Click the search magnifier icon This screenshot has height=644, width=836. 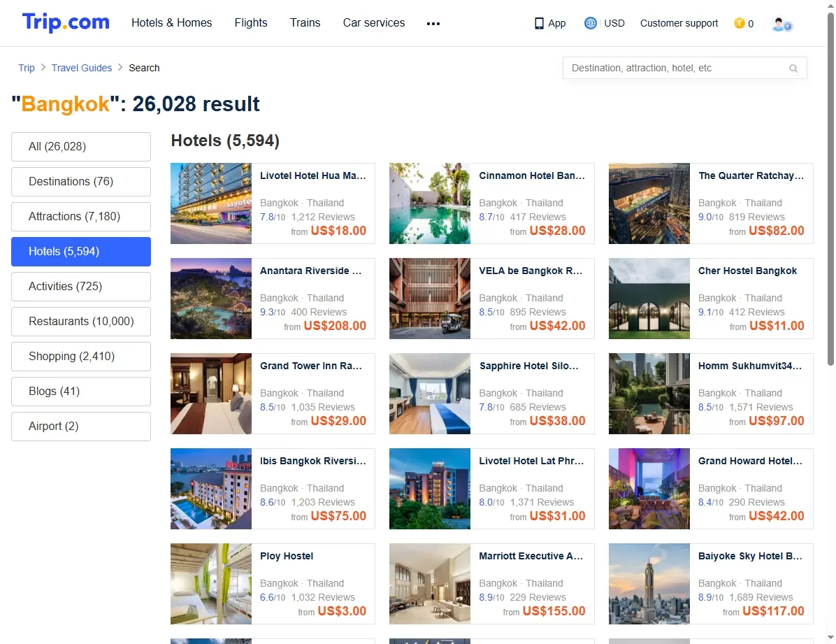(793, 69)
